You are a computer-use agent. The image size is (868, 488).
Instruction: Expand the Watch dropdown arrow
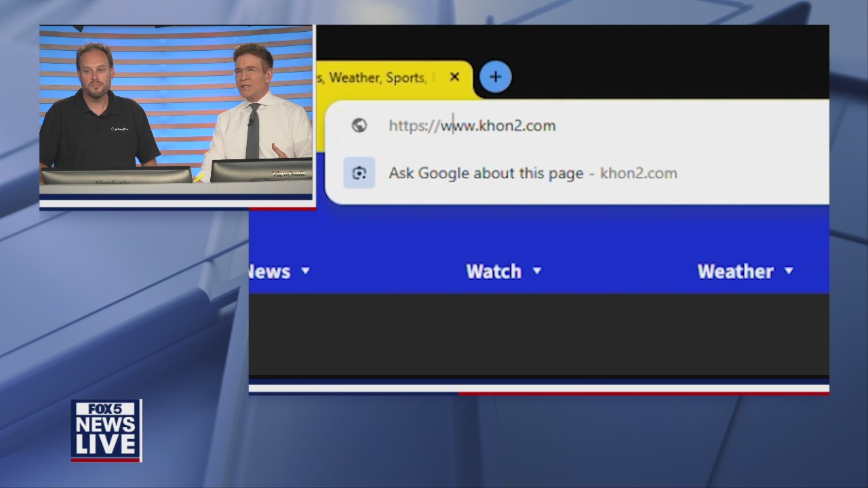coord(537,271)
